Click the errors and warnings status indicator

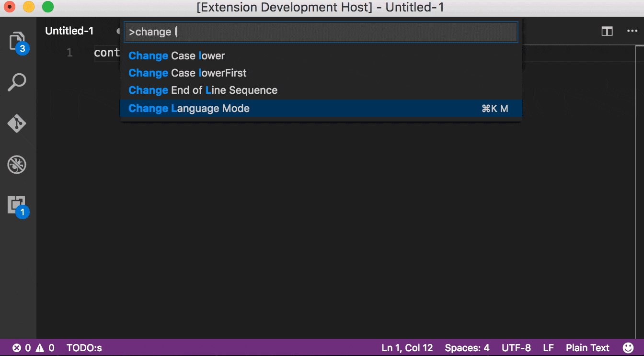(x=33, y=348)
